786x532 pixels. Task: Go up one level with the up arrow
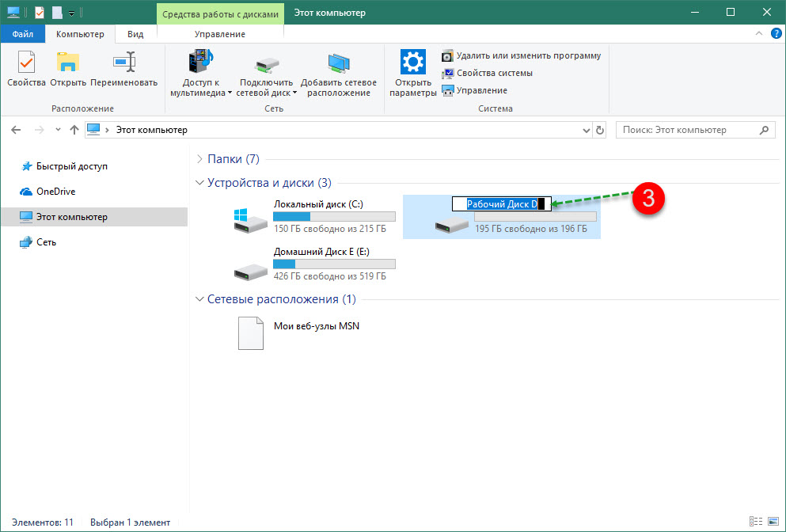pos(74,130)
